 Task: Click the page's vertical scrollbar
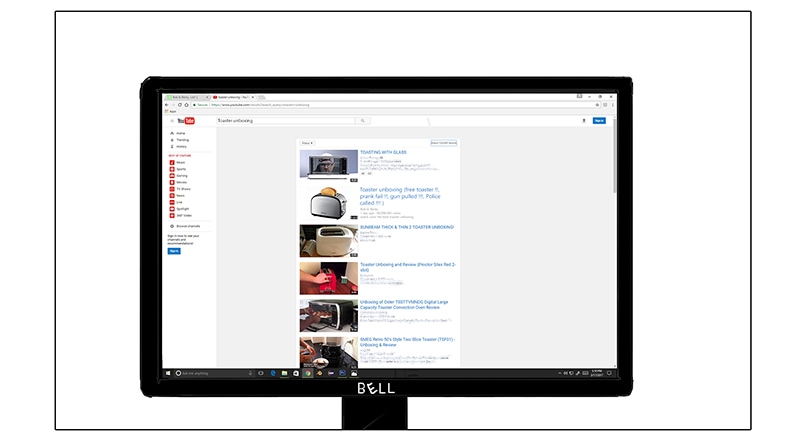[x=614, y=180]
